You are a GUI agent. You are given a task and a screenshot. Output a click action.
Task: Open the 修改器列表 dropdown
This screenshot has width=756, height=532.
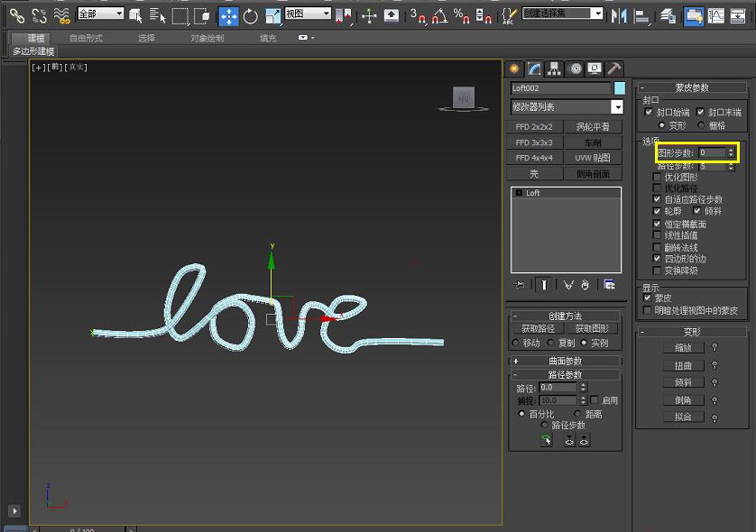[x=616, y=106]
